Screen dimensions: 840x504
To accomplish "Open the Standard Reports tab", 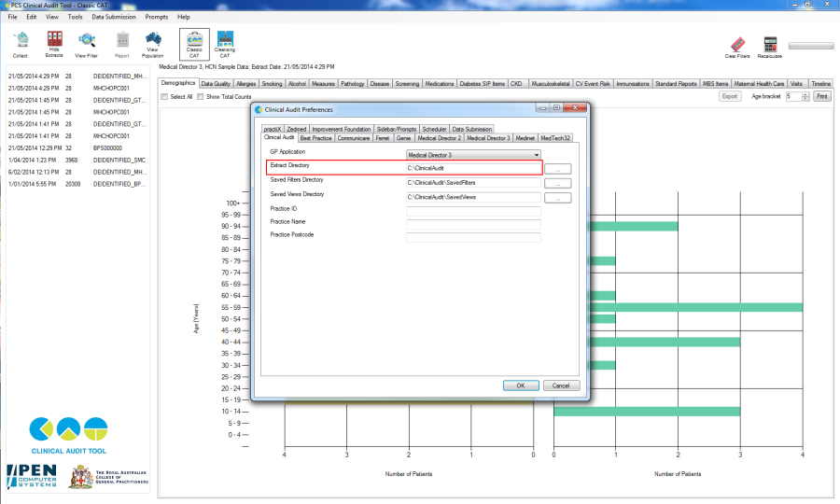I will coord(676,84).
